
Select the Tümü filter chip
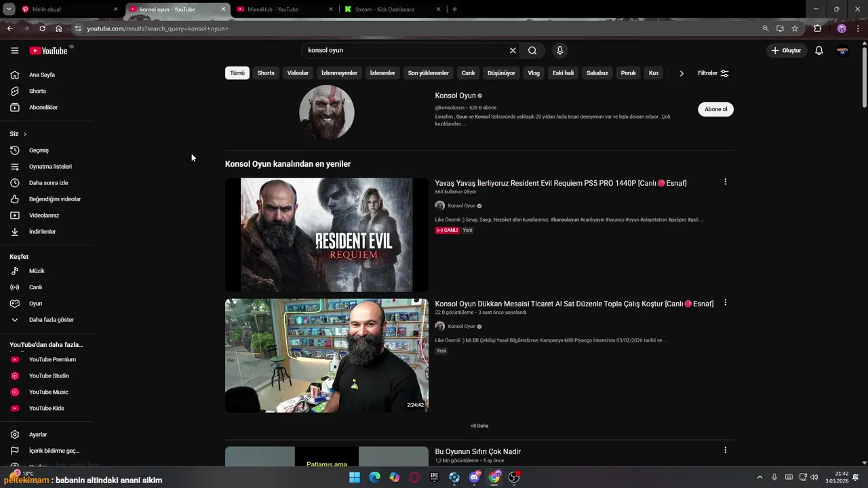[x=237, y=73]
